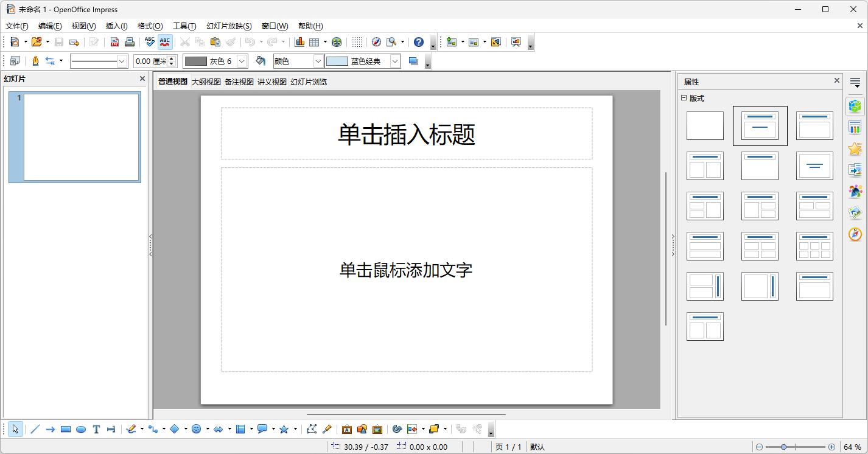Open the 文件(F) menu
This screenshot has height=454, width=868.
click(17, 26)
